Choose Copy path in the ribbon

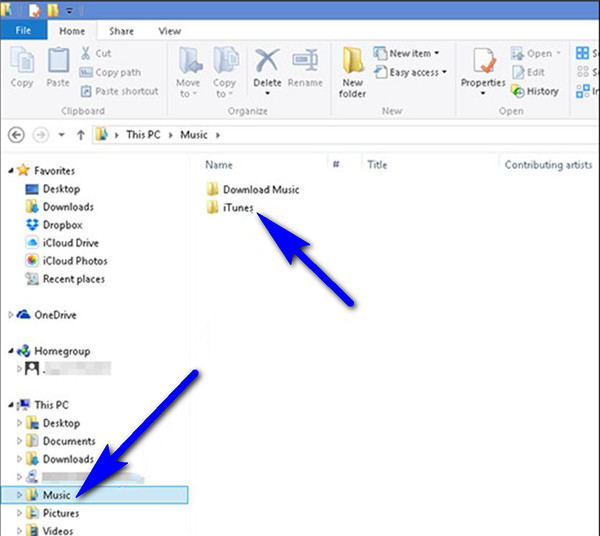click(110, 72)
